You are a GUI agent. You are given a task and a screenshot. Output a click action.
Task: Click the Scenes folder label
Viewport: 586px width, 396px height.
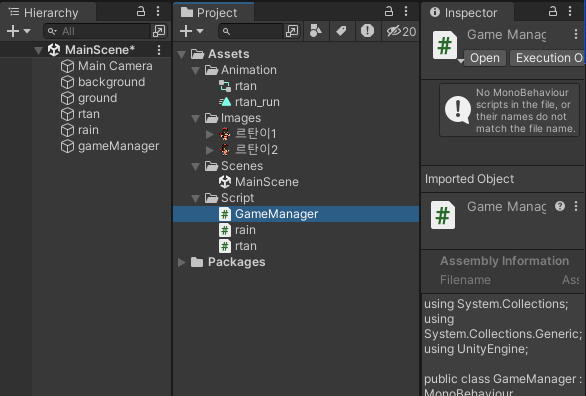point(242,166)
